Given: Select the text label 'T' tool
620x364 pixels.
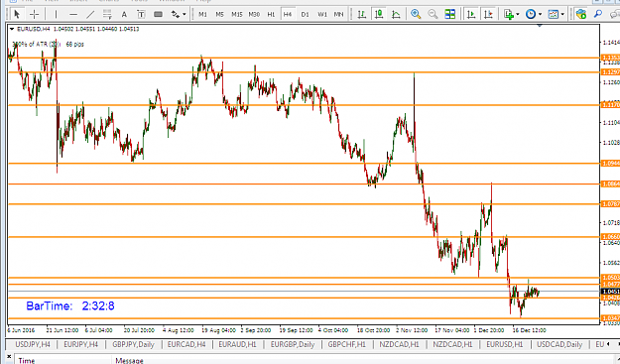Looking at the screenshot, I should 141,14.
